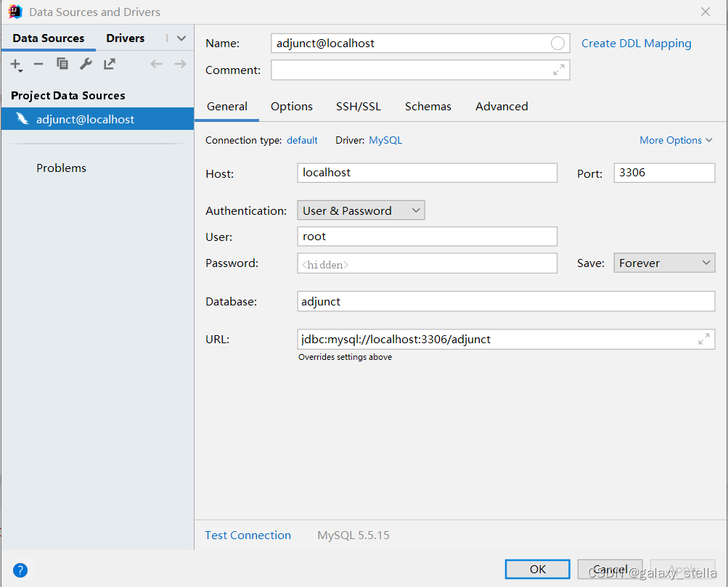Open the Drivers tab
728x587 pixels.
(125, 38)
